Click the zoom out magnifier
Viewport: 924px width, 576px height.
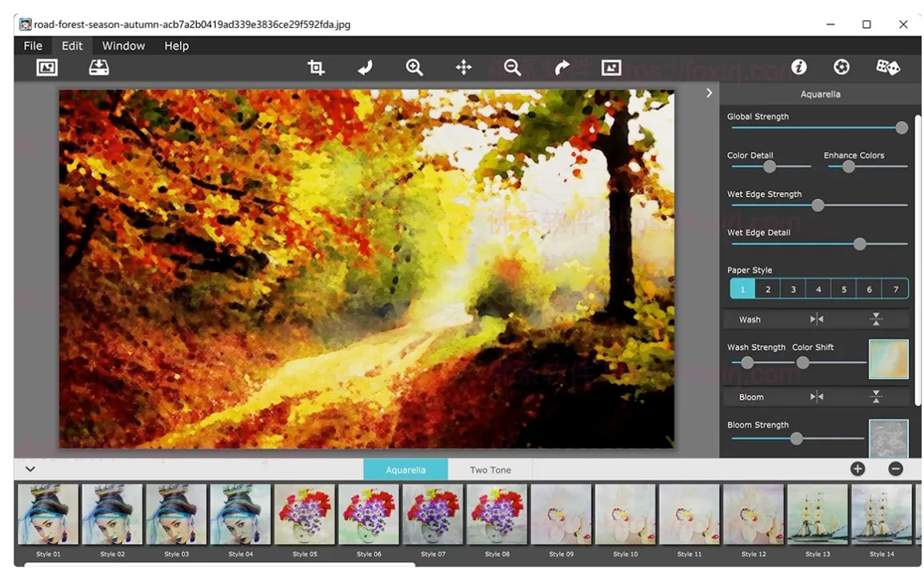[x=513, y=68]
